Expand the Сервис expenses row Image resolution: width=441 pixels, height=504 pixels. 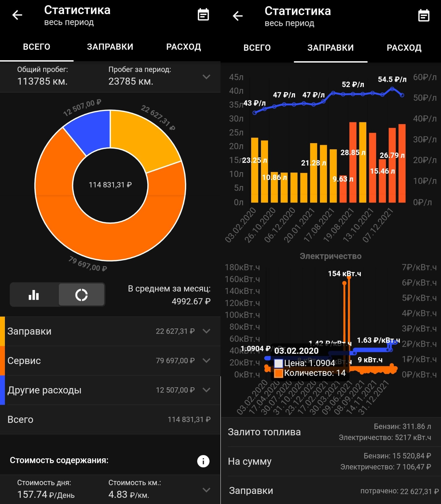[206, 360]
